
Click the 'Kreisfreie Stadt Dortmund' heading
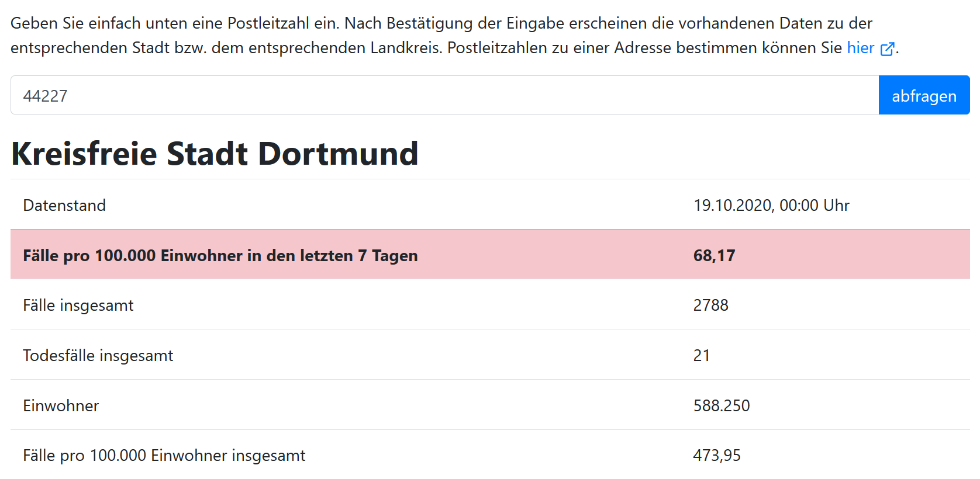pyautogui.click(x=215, y=154)
